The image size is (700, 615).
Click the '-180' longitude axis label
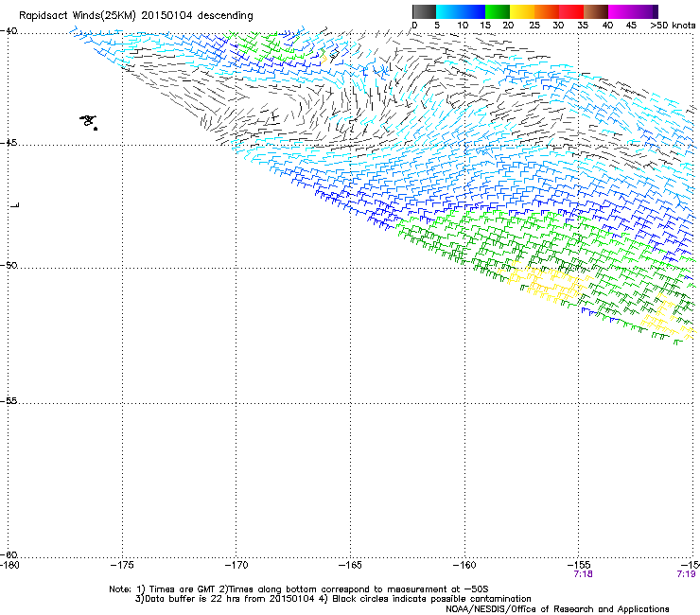(x=9, y=565)
